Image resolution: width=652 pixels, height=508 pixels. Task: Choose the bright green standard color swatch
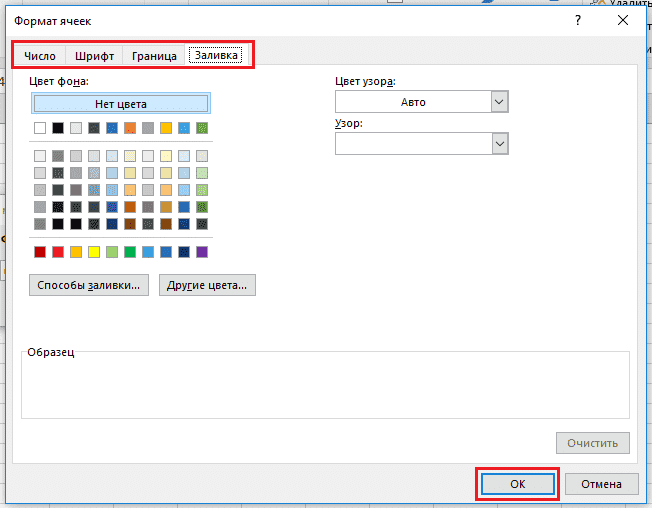[130, 252]
